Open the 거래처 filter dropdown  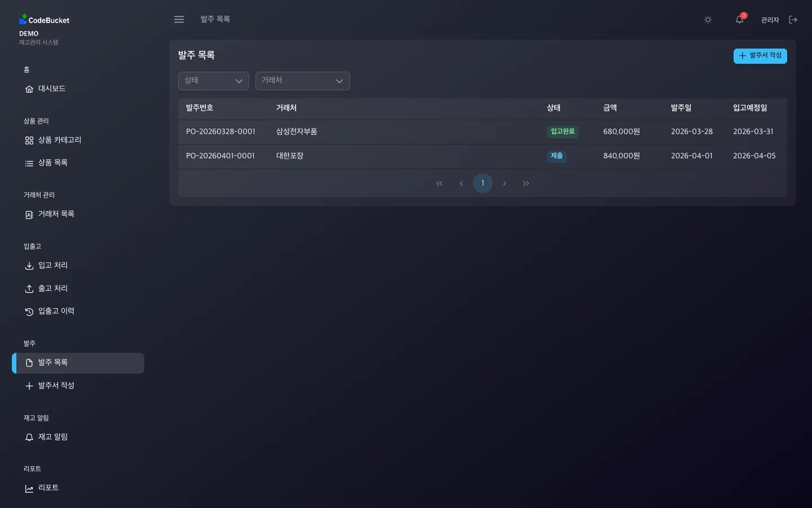coord(302,81)
